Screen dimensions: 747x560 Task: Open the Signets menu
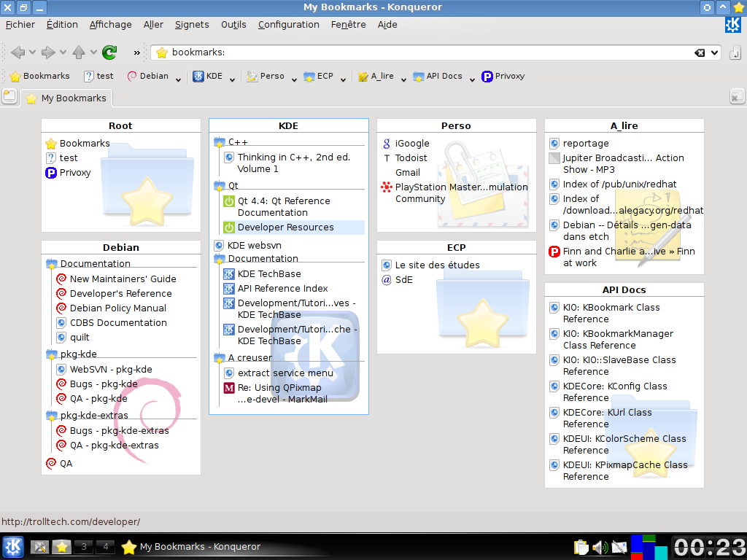[x=192, y=25]
